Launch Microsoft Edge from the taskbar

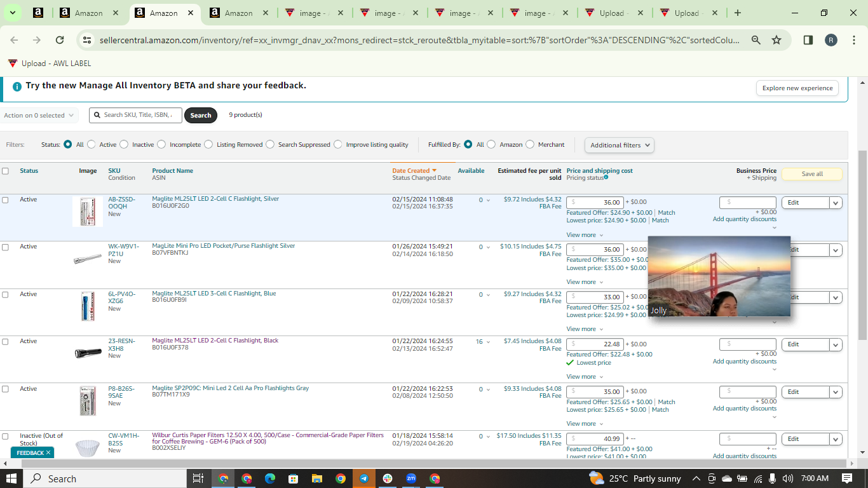coord(270,478)
